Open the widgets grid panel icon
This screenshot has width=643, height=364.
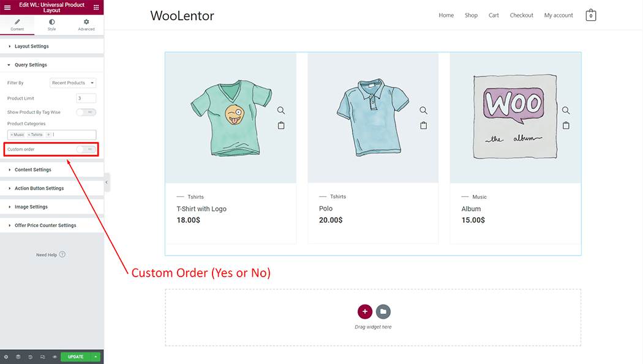click(x=96, y=7)
